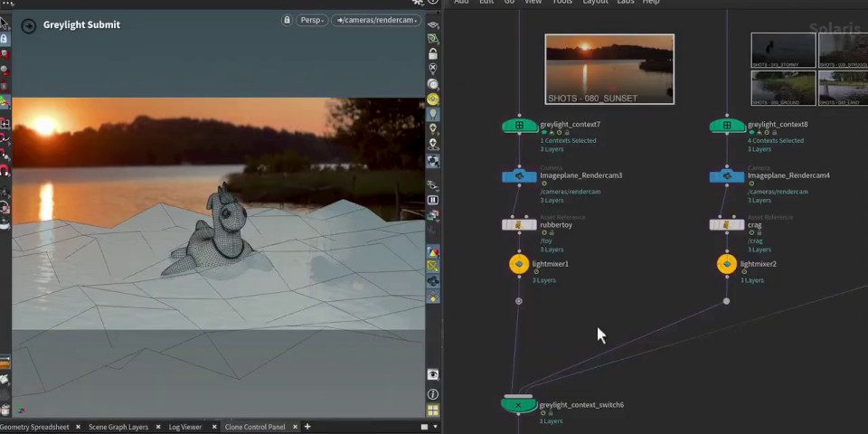This screenshot has width=868, height=434.
Task: Click the yellow diamond display icon
Action: 433,297
